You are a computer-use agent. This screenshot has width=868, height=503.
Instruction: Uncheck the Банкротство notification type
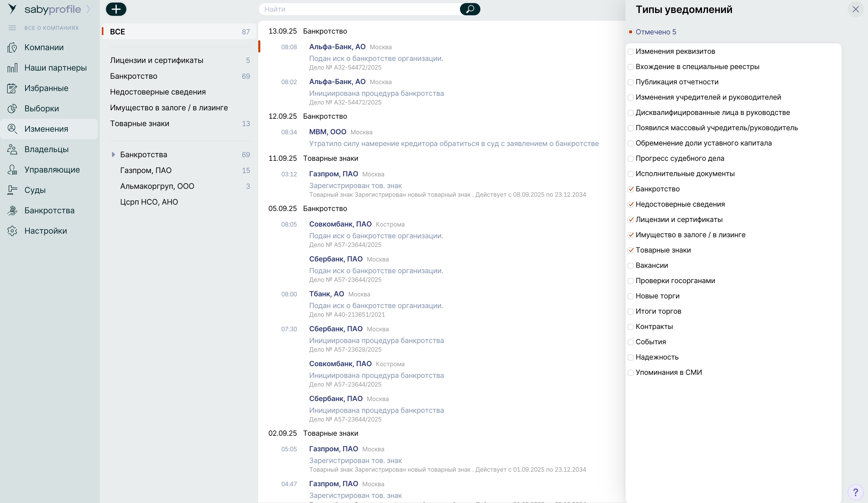[x=631, y=189]
